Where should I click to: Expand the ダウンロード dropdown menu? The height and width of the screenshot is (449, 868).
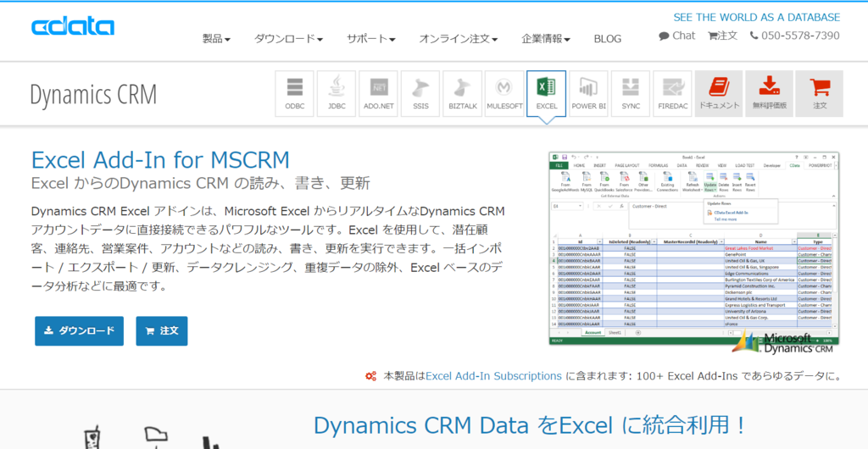[288, 39]
